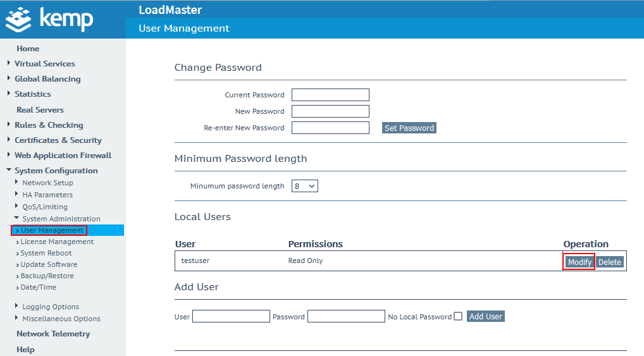The width and height of the screenshot is (644, 356).
Task: Open System Reboot page
Action: coord(46,253)
